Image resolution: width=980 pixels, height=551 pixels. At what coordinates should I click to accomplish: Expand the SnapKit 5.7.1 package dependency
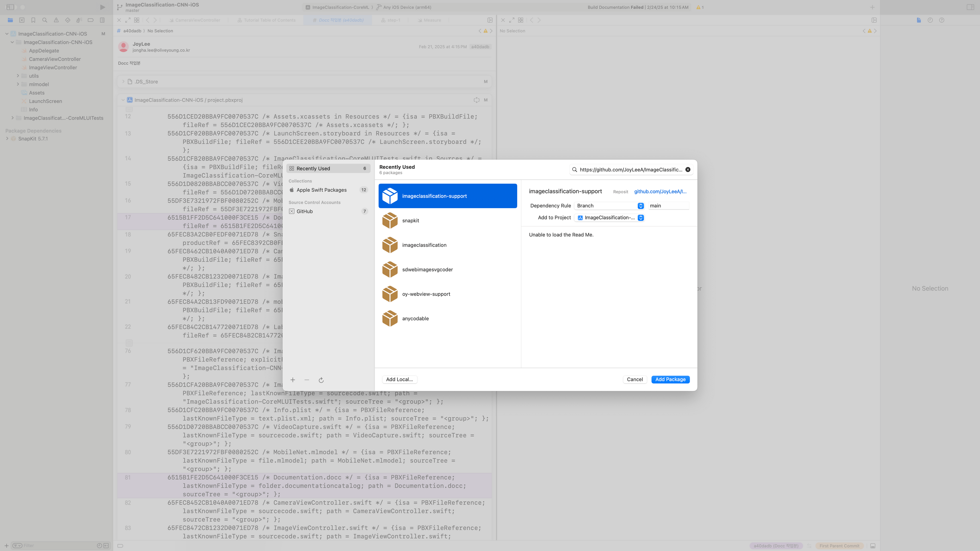tap(7, 138)
